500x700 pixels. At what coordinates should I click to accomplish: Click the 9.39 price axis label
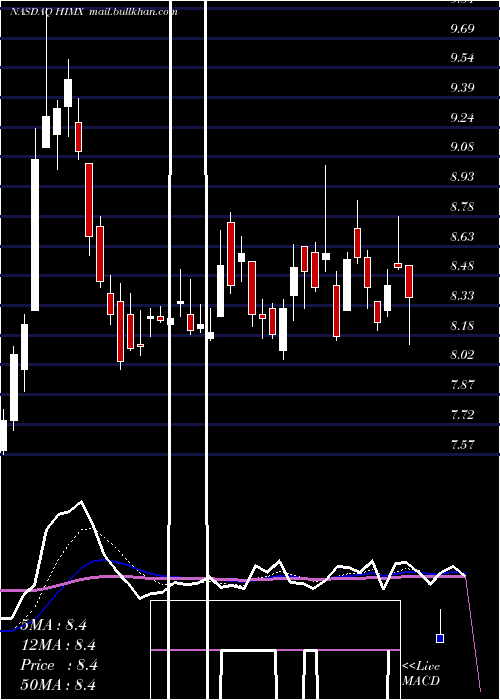coord(462,88)
